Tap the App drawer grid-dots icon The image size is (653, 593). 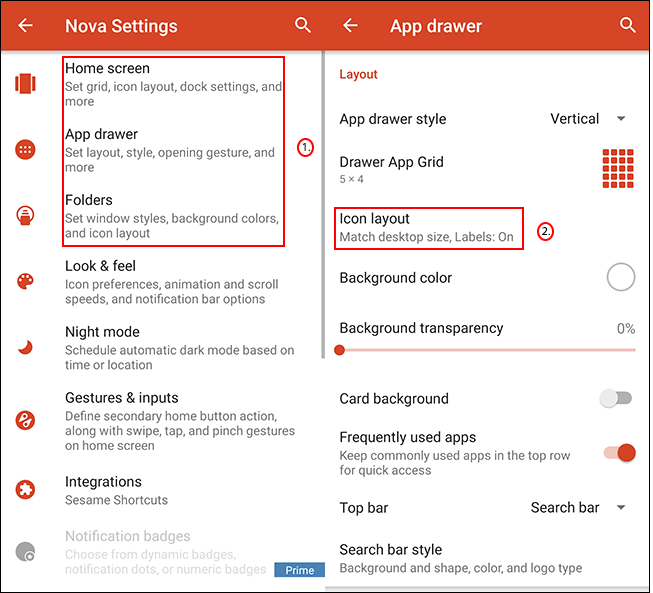25,149
